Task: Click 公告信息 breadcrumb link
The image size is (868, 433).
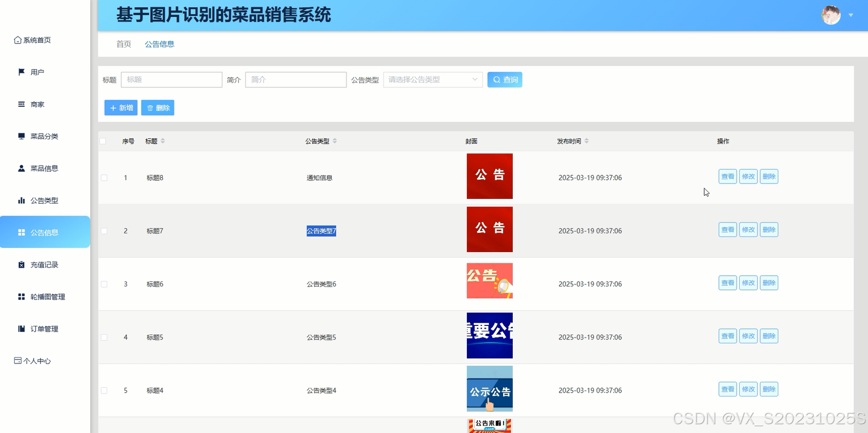Action: click(159, 44)
